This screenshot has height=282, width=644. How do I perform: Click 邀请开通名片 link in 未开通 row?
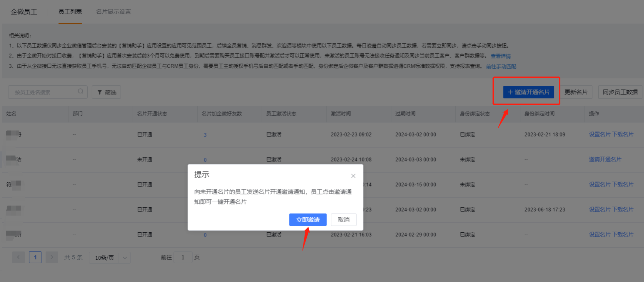(605, 159)
